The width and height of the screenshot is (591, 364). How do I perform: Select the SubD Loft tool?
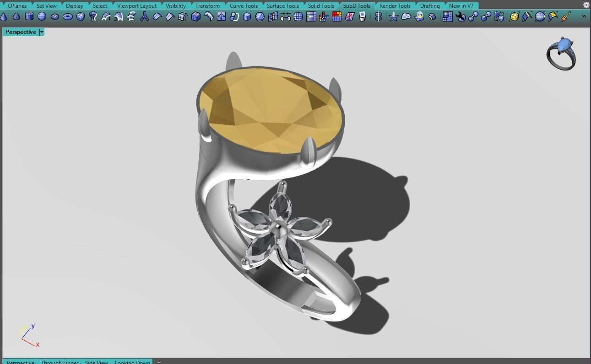pyautogui.click(x=132, y=17)
